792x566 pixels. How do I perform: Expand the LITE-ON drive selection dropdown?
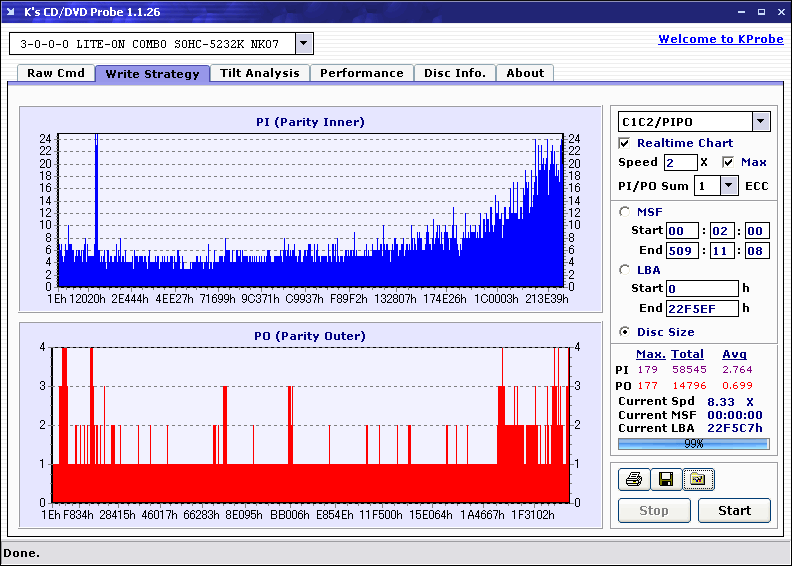tap(304, 43)
